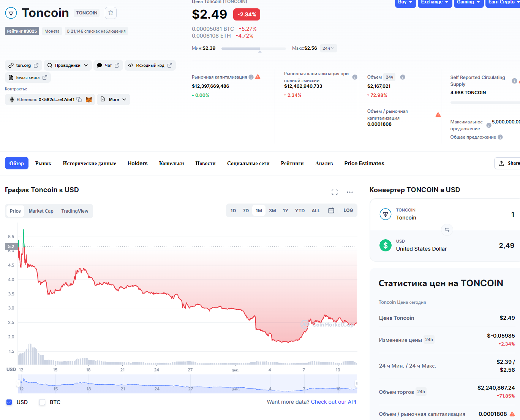This screenshot has height=420, width=520.
Task: Switch to the Holders tab
Action: (138, 163)
